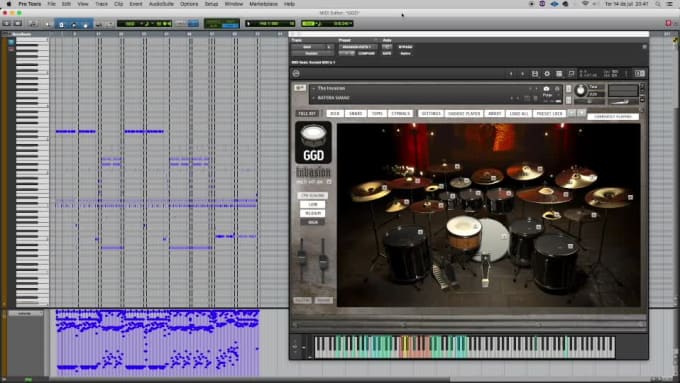The image size is (680, 383).
Task: Expand the BATERIA bank name arrow
Action: pos(314,98)
